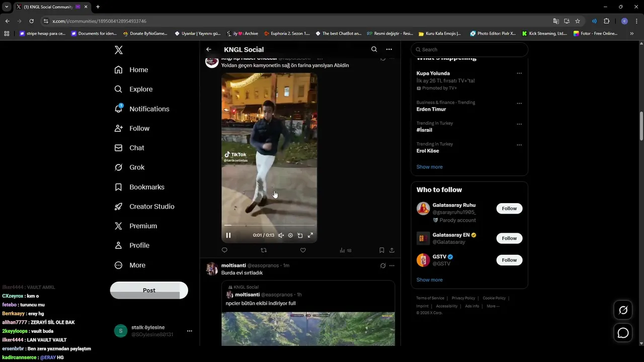Open floating messages chat button
The height and width of the screenshot is (362, 644).
(x=623, y=333)
